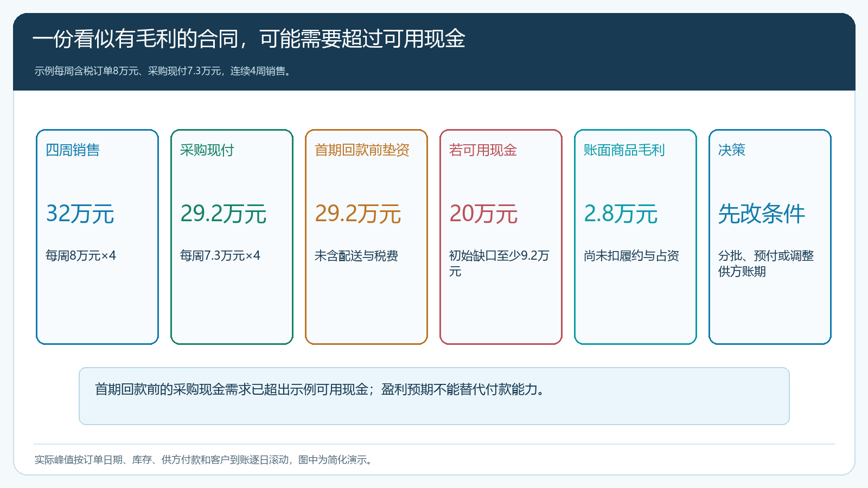Click the note 未含配送与税费

tap(356, 255)
